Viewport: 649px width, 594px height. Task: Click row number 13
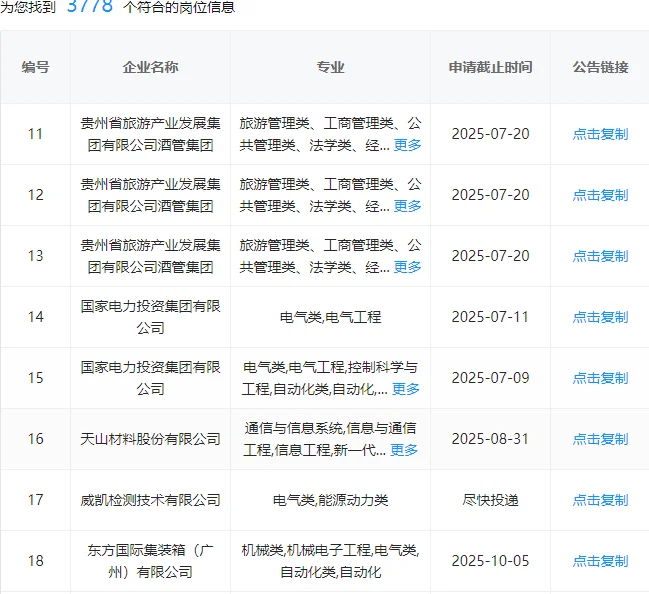pos(36,256)
